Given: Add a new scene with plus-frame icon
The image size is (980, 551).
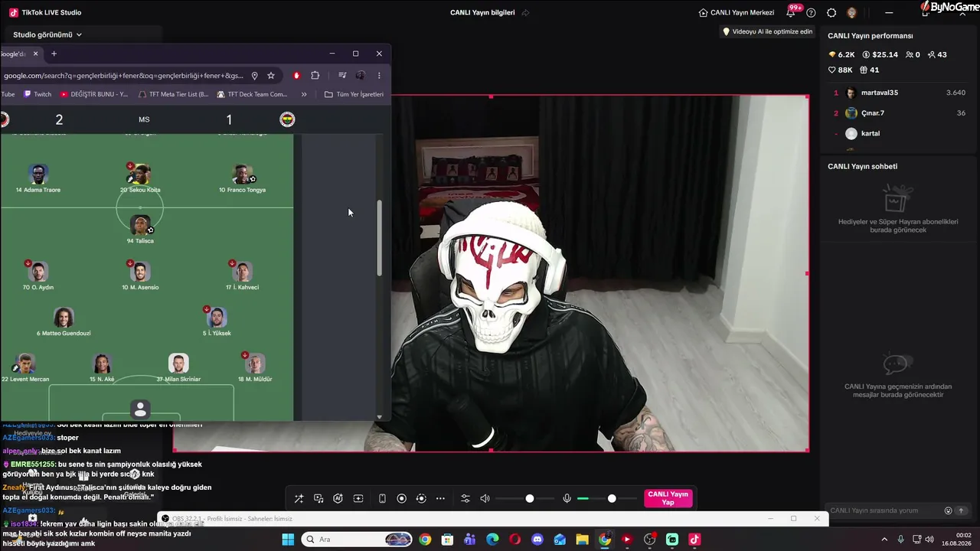Looking at the screenshot, I should (x=358, y=499).
